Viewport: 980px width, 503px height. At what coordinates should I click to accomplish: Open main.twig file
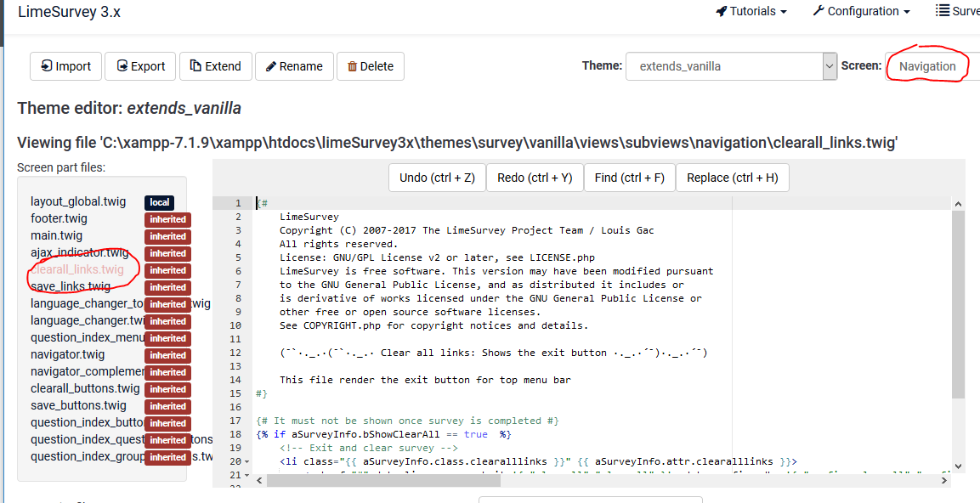click(56, 235)
